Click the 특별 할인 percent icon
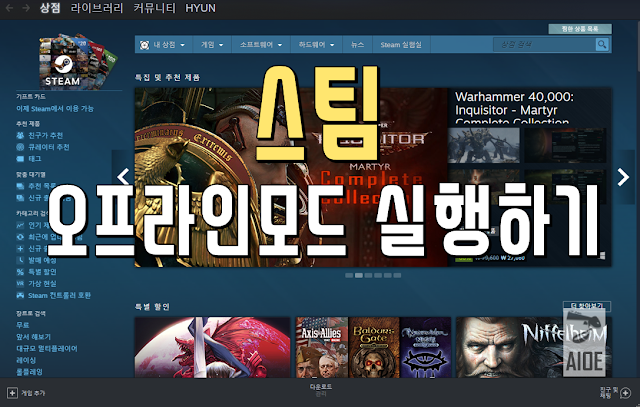640x407 pixels. click(x=20, y=272)
